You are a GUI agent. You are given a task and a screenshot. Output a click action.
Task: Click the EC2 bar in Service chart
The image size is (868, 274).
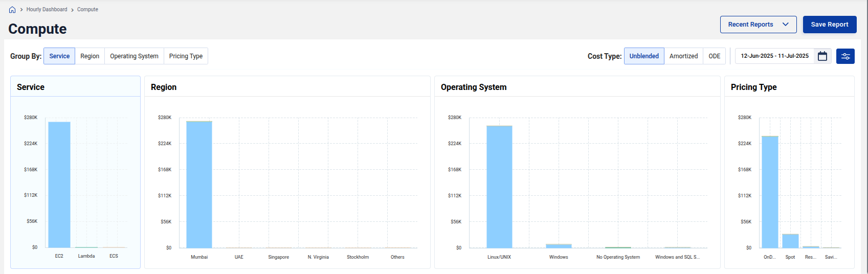[59, 184]
